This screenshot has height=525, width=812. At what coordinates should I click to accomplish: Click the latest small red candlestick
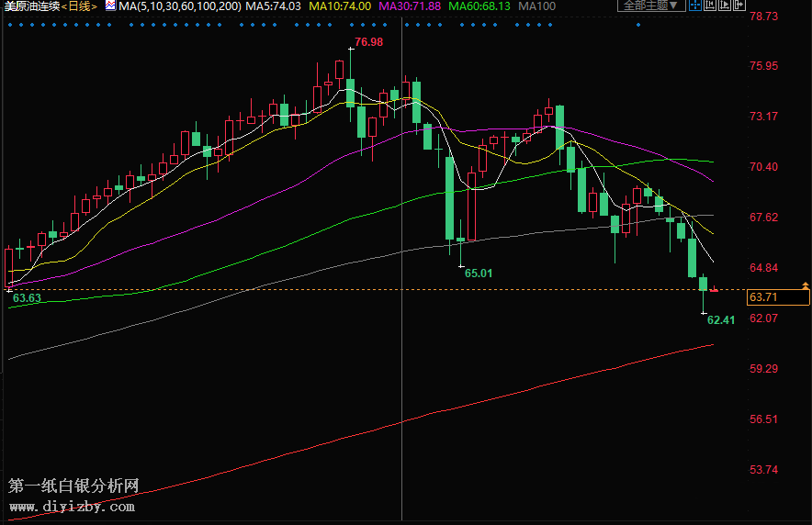point(714,290)
